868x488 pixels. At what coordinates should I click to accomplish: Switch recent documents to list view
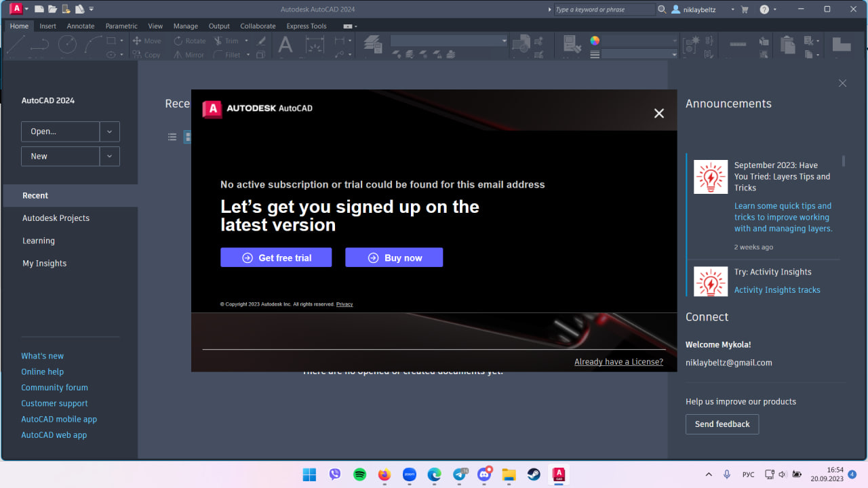pos(172,137)
